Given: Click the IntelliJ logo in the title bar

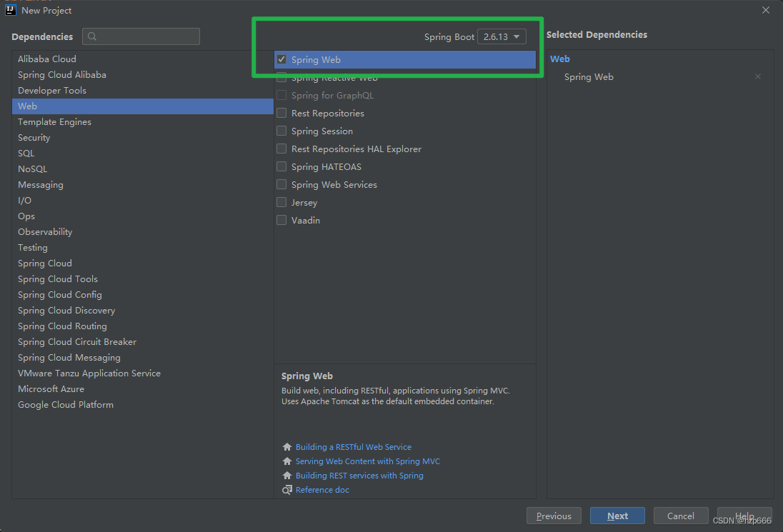Looking at the screenshot, I should tap(11, 10).
